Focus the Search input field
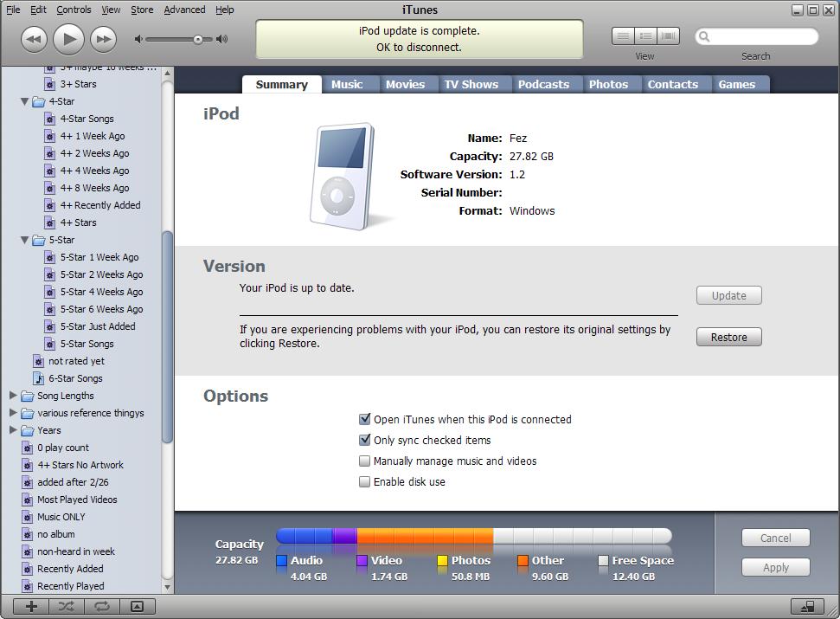840x619 pixels. [x=756, y=36]
